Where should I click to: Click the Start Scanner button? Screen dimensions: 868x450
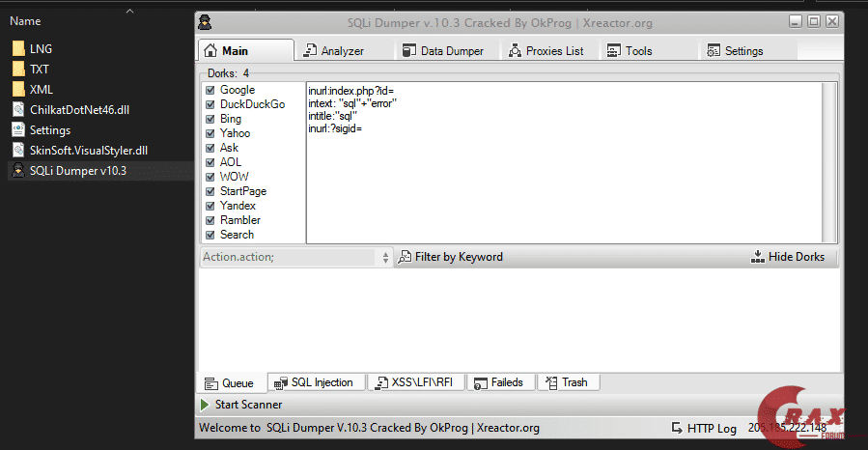click(x=241, y=405)
